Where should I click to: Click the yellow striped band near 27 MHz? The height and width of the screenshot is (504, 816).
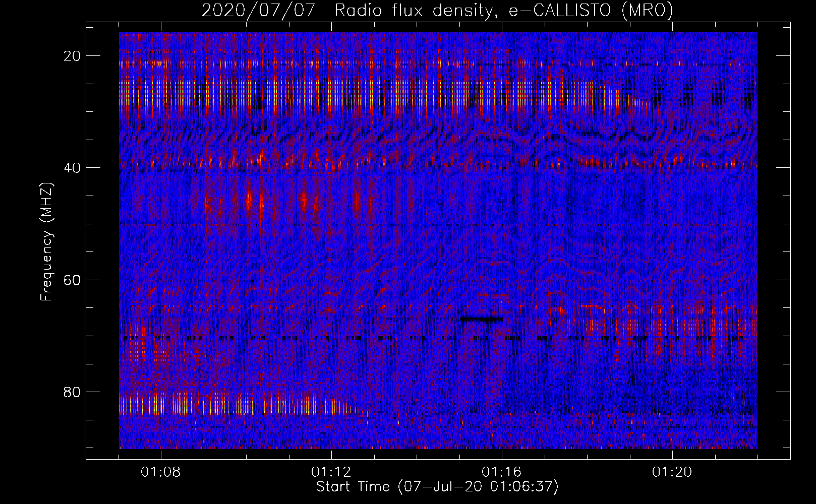(378, 97)
